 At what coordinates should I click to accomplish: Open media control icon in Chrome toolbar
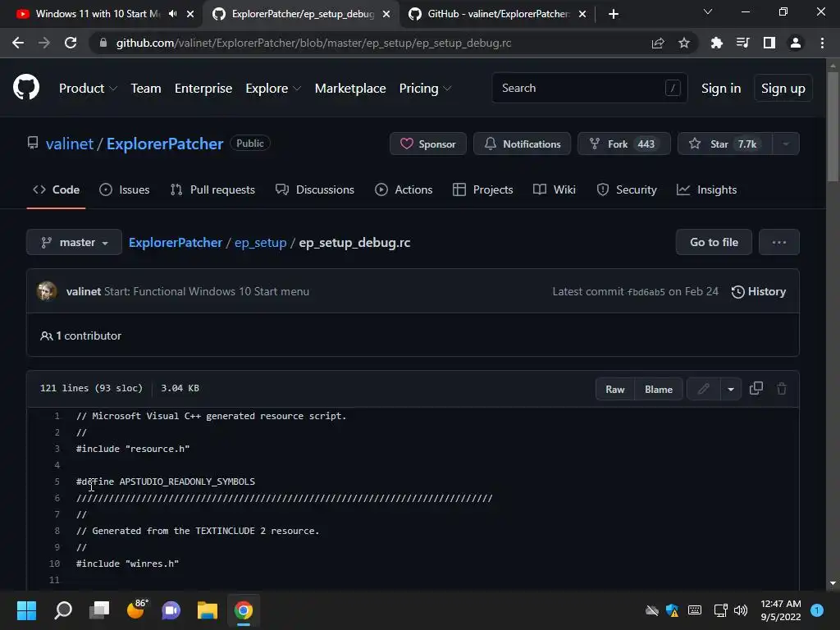click(742, 43)
